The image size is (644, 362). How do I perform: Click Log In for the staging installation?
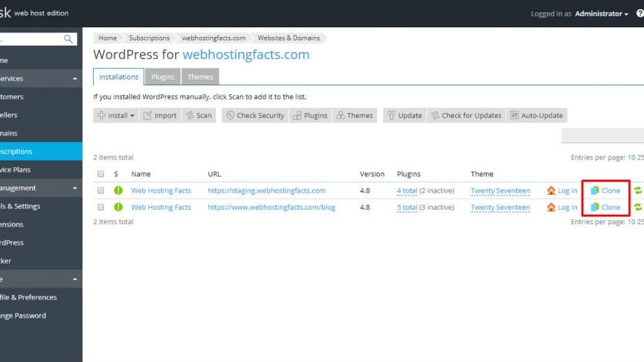pyautogui.click(x=562, y=191)
